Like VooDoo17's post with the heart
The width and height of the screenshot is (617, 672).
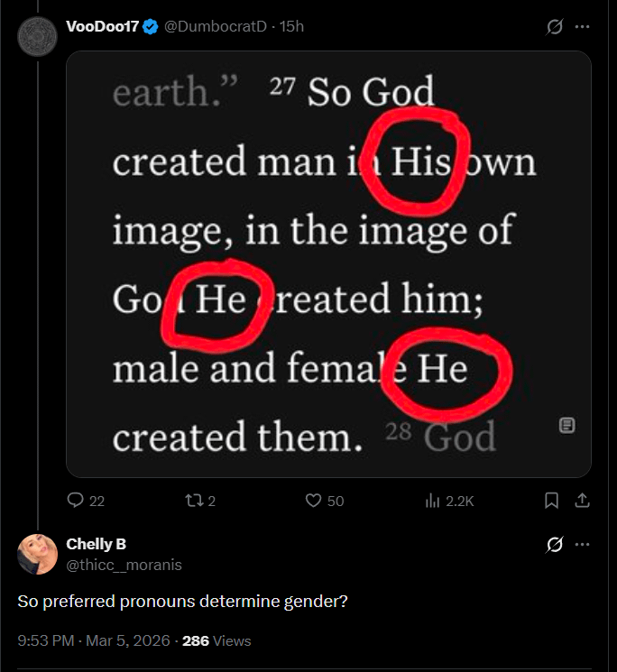313,501
